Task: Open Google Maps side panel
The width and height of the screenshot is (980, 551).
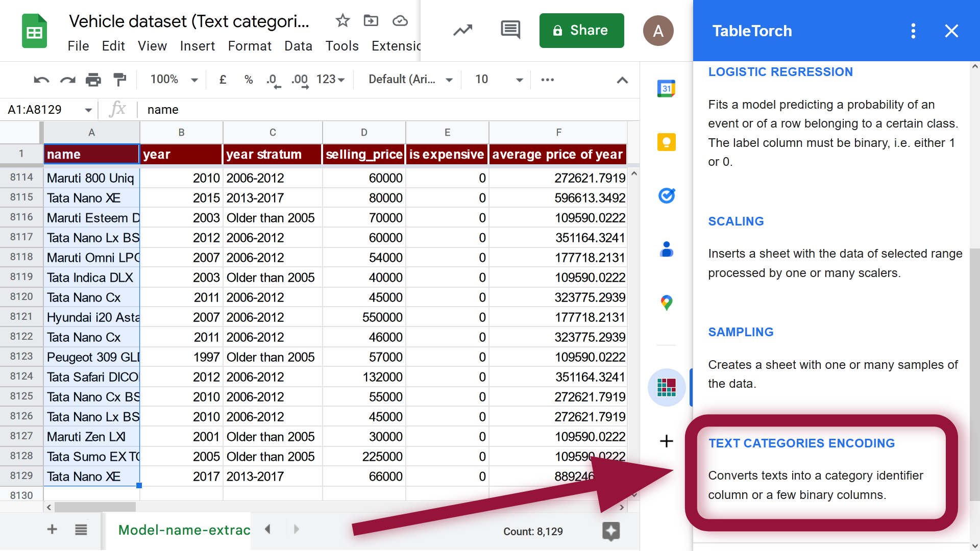Action: coord(667,303)
